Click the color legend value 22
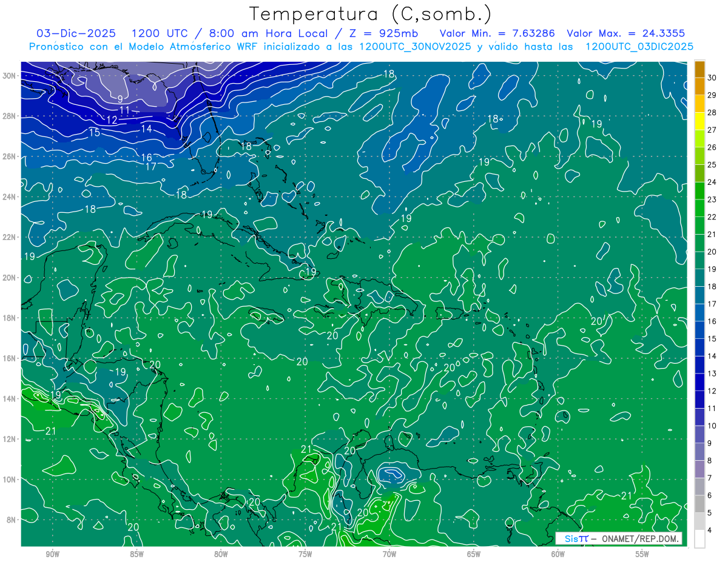 click(x=712, y=216)
